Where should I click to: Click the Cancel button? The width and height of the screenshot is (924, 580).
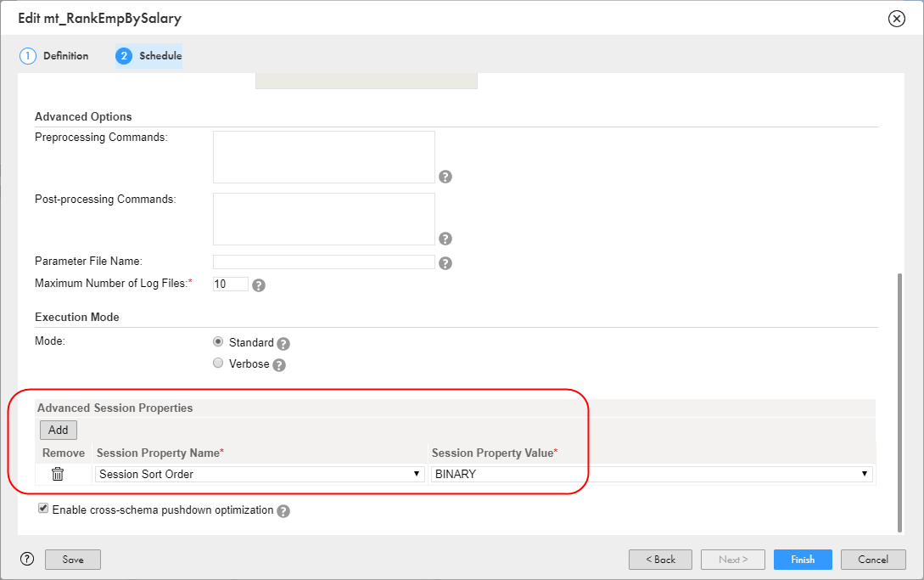click(x=873, y=560)
